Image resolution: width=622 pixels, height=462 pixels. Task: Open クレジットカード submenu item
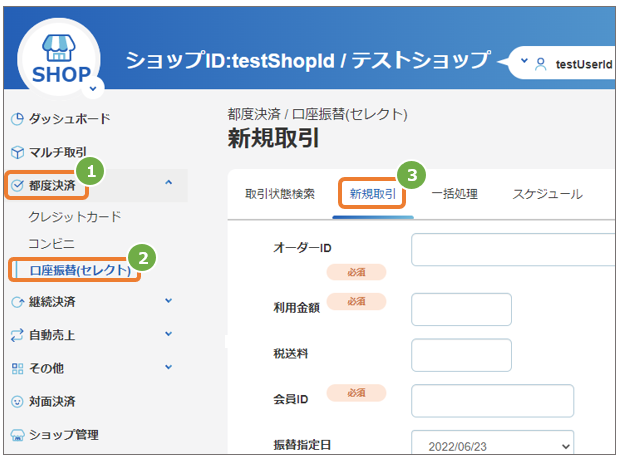pos(75,217)
